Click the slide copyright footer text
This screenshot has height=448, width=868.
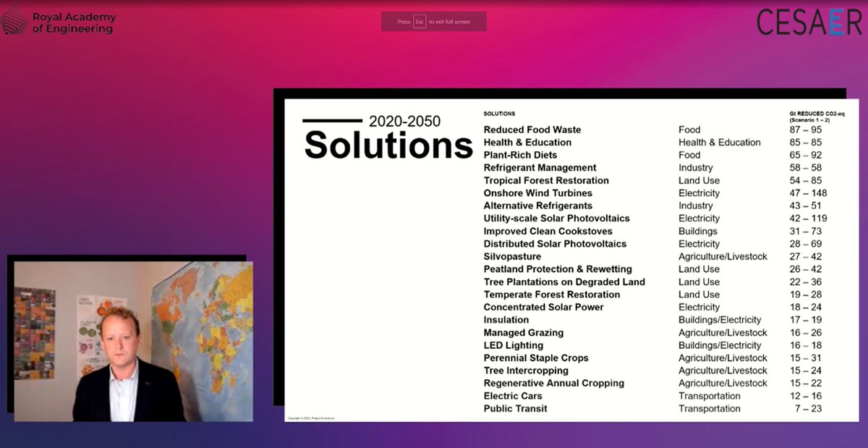click(x=312, y=418)
